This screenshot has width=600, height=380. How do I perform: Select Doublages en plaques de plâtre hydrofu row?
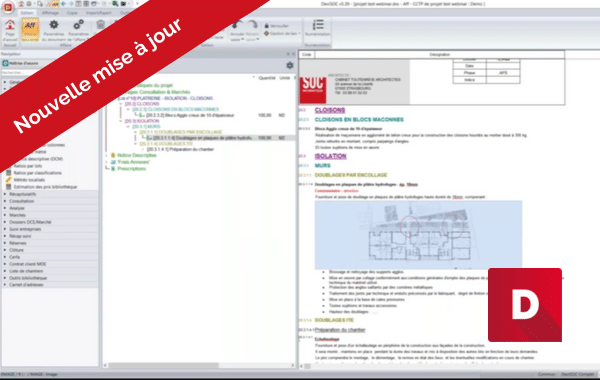202,138
